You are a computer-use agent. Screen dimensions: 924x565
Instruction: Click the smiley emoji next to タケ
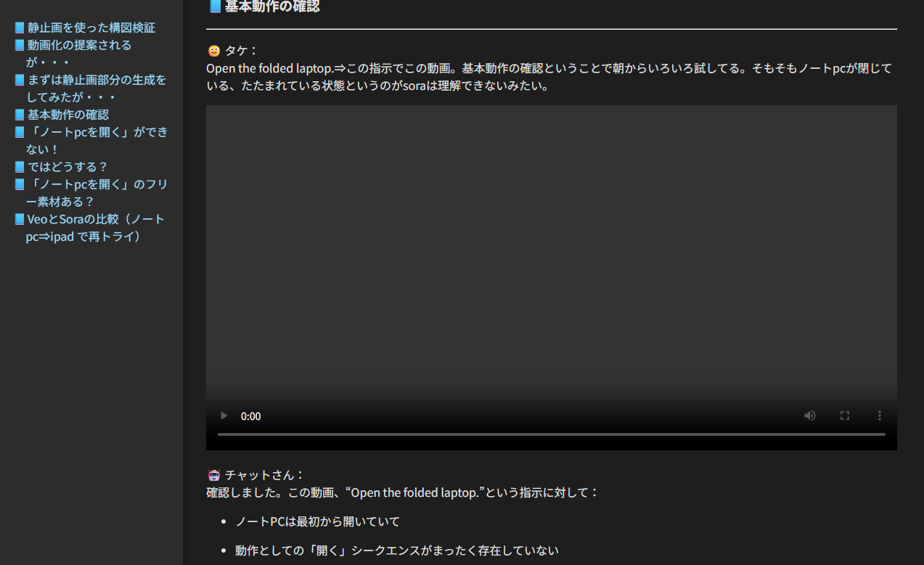pyautogui.click(x=214, y=51)
